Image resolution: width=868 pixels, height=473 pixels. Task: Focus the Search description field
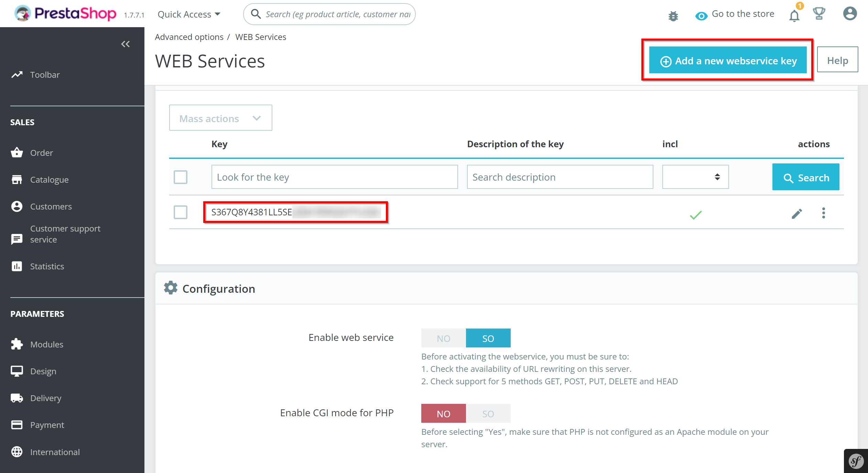point(560,177)
